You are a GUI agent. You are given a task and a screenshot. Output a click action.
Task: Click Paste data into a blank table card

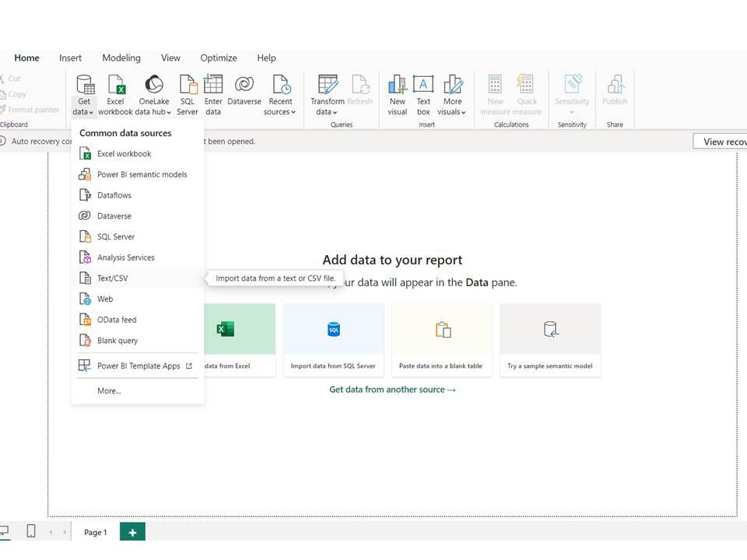[441, 340]
